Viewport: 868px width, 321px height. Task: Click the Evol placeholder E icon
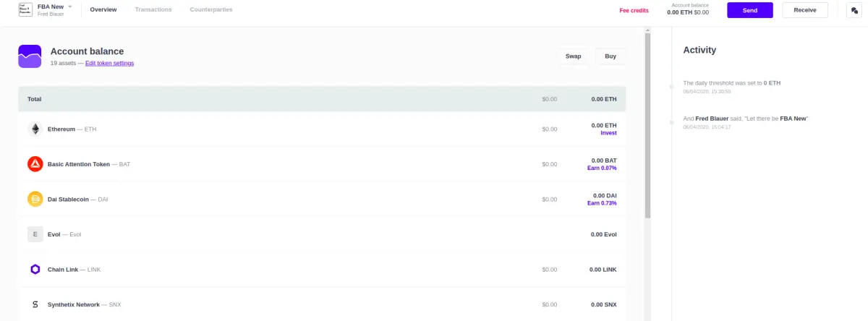point(35,234)
